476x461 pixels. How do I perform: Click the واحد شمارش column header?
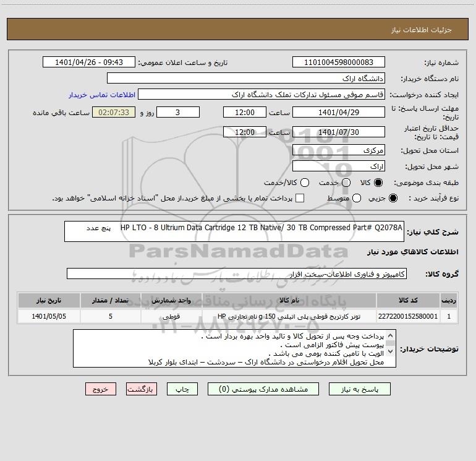(x=171, y=300)
